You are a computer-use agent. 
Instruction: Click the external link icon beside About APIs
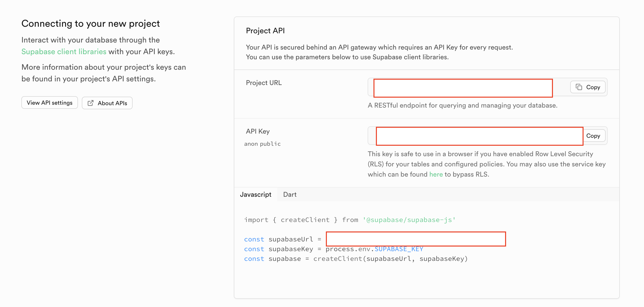91,103
